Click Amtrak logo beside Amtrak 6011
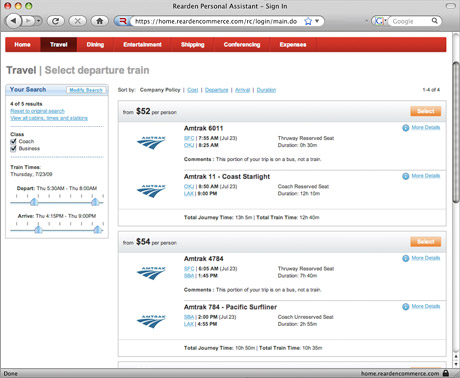This screenshot has height=378, width=460. tap(151, 142)
